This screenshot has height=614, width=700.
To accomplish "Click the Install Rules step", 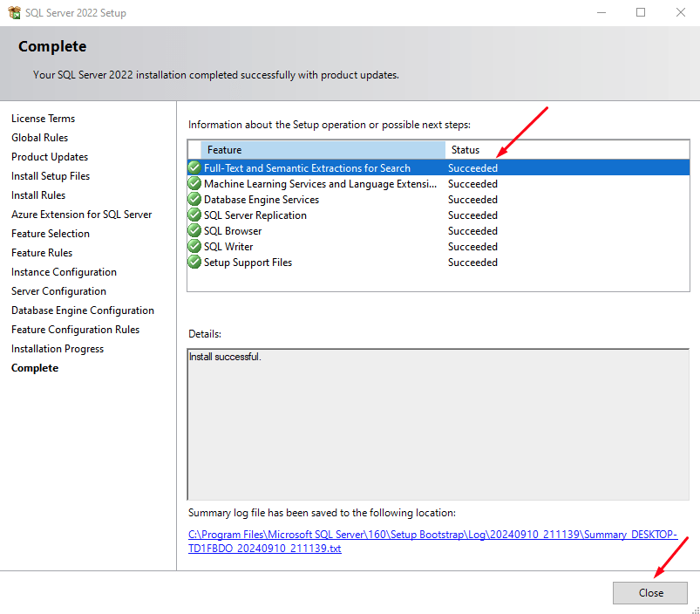I will pos(38,195).
